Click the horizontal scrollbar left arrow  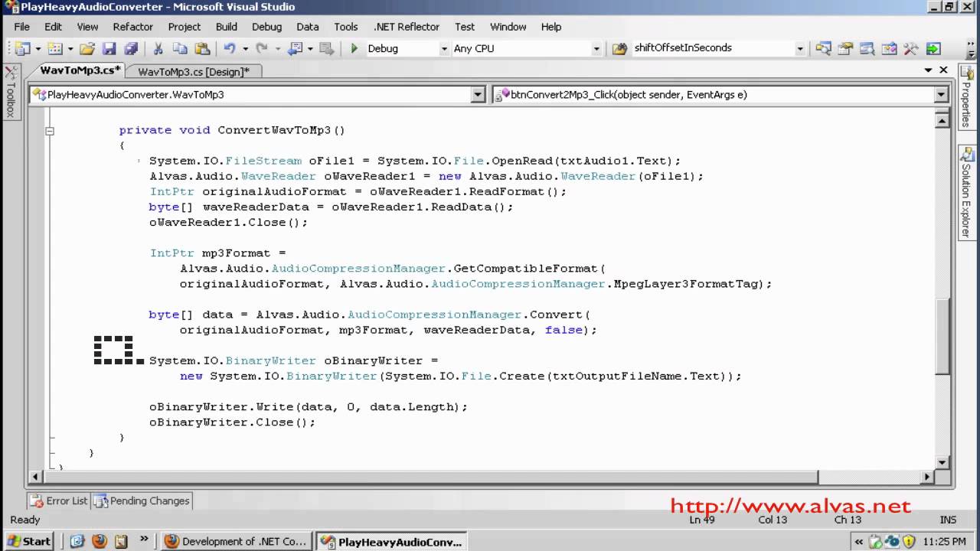coord(34,477)
